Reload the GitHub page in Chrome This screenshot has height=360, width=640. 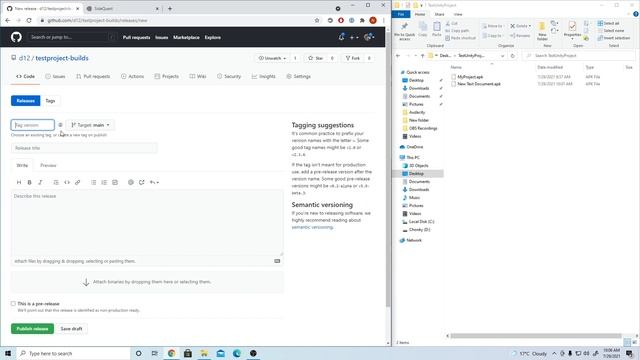tap(29, 20)
